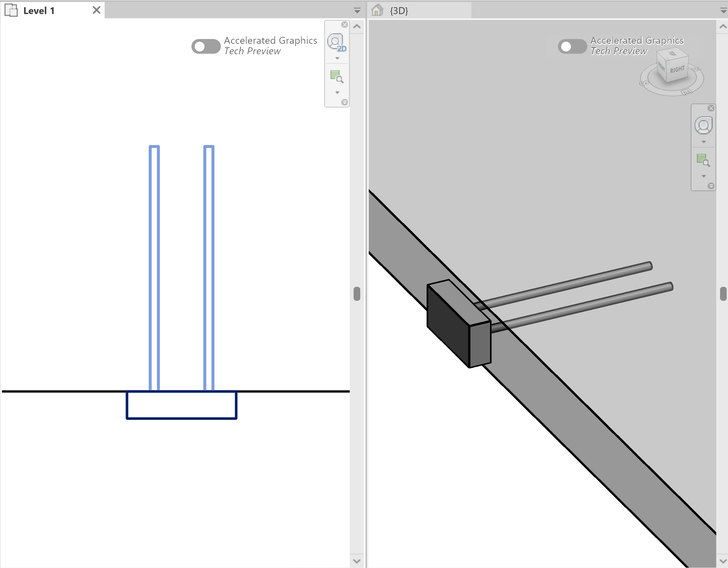The height and width of the screenshot is (568, 728).
Task: Open the Level 1 view tab options chevron
Action: tap(357, 10)
